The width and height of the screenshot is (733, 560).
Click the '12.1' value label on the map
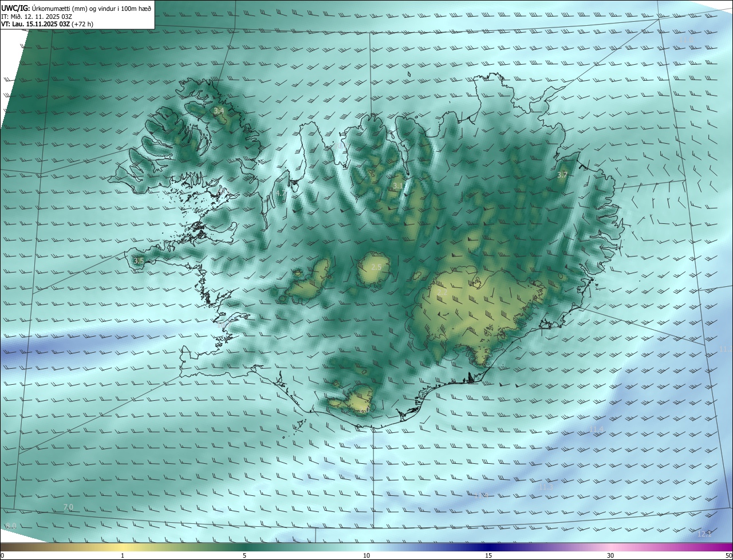(x=704, y=534)
